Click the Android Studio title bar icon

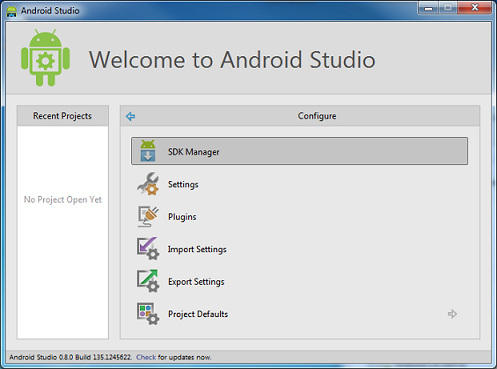coord(12,11)
